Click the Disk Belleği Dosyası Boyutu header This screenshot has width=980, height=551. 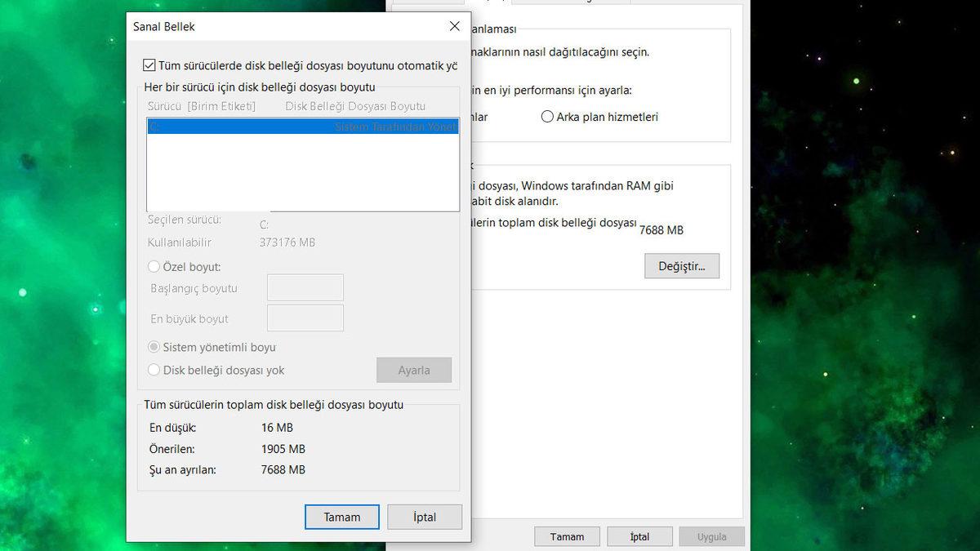pos(354,105)
